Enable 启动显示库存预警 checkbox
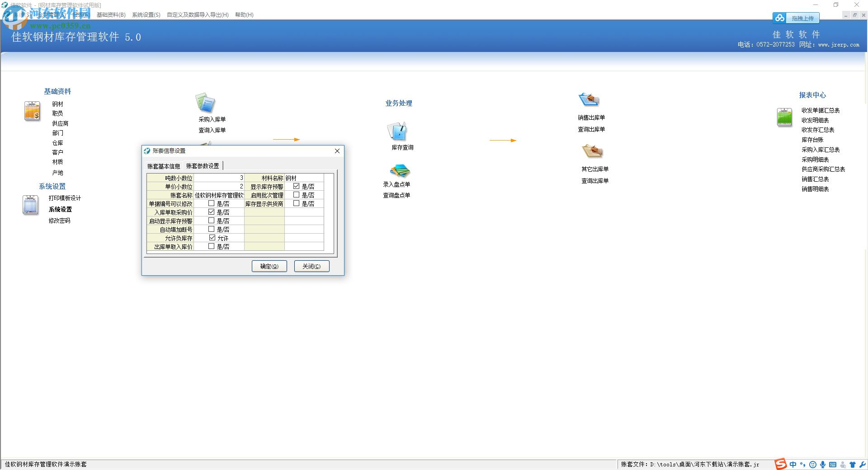Image resolution: width=868 pixels, height=470 pixels. pos(211,221)
